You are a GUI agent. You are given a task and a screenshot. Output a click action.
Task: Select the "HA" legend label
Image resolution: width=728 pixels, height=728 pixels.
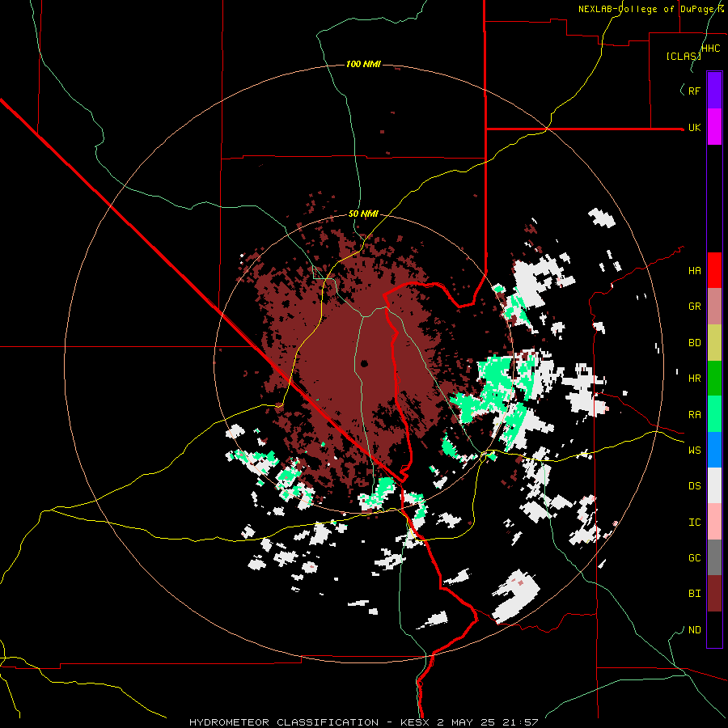(694, 271)
